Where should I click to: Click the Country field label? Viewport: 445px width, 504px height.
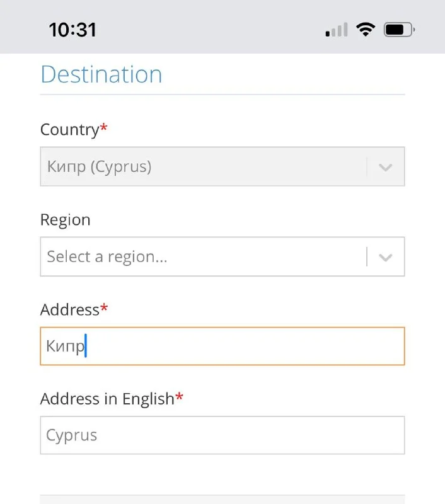pos(69,130)
